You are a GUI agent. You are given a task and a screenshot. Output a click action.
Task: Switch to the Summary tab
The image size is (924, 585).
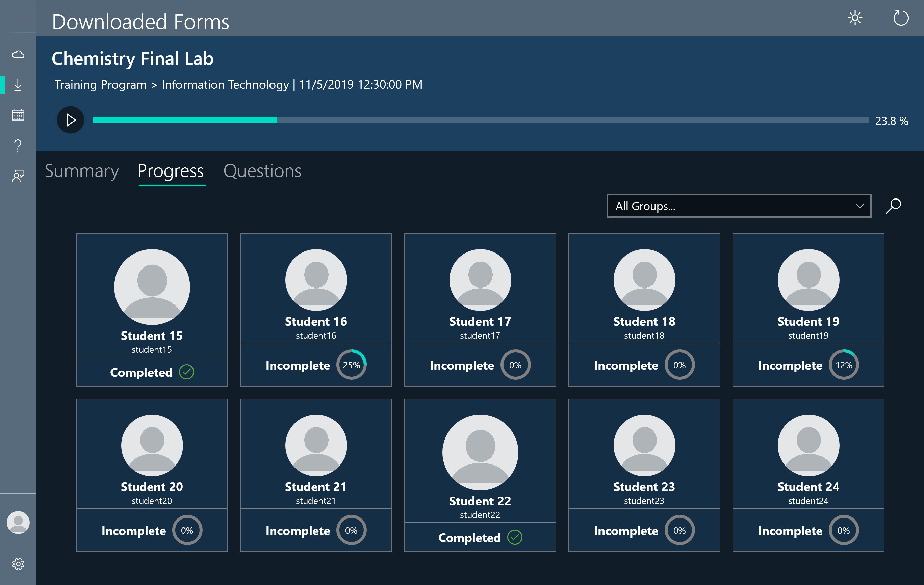coord(82,171)
